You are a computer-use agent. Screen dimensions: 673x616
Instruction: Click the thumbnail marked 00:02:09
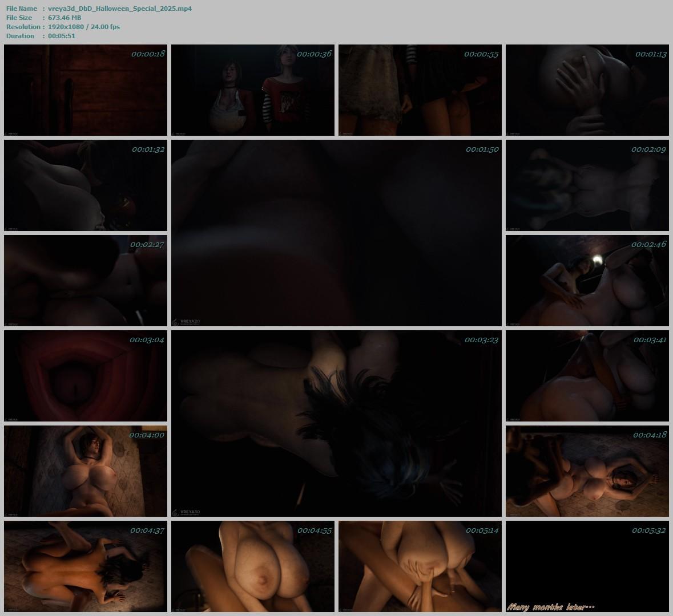pos(587,185)
